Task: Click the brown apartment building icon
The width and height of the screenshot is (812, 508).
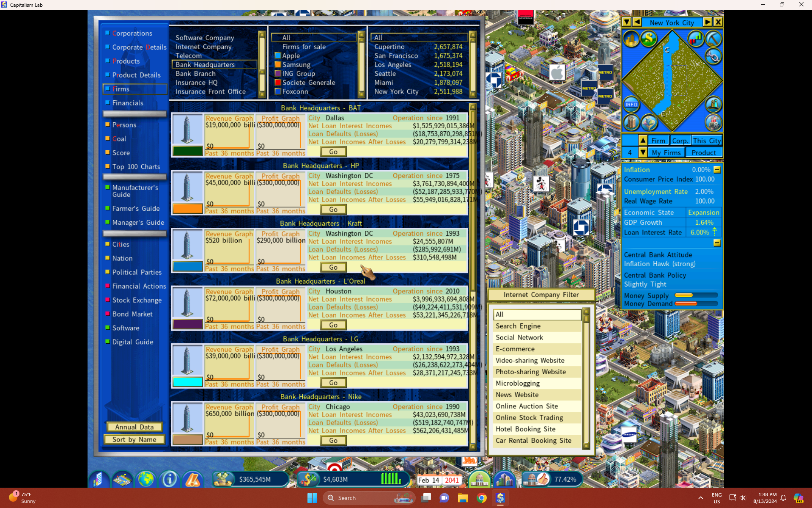Action: (631, 123)
